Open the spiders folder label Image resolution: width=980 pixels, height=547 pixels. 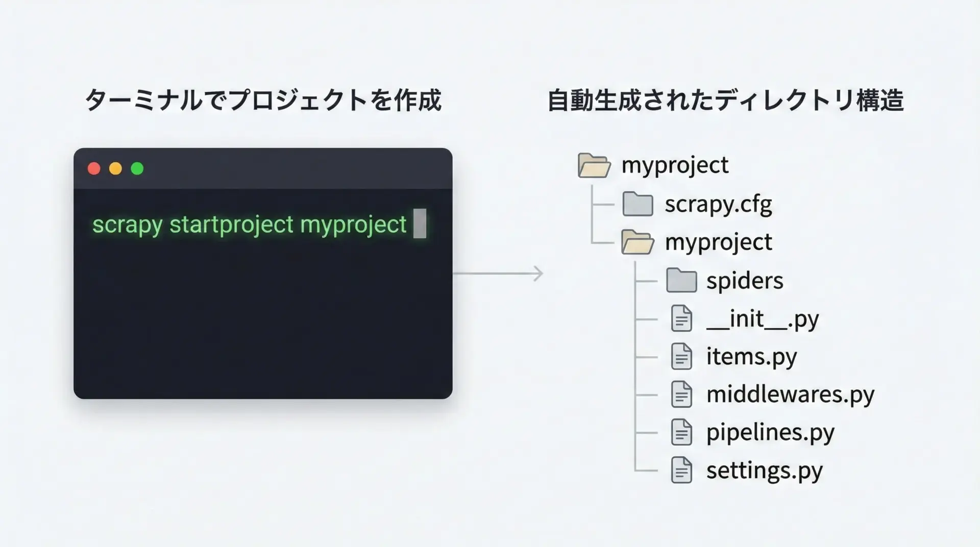coord(744,281)
